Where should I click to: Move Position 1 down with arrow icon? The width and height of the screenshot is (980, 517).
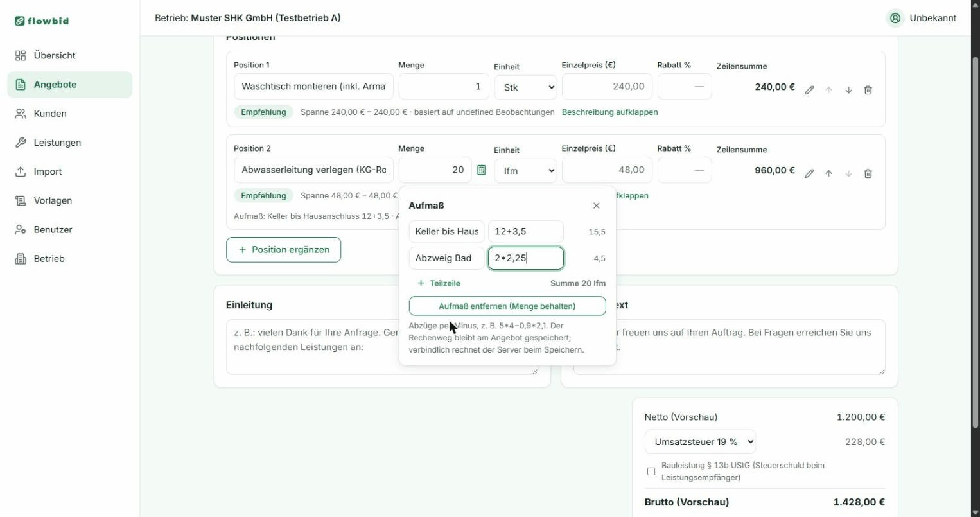(848, 91)
